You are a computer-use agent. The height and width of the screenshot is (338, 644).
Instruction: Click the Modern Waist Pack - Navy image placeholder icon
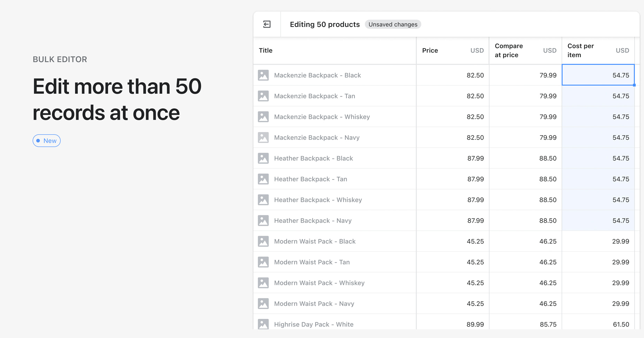[x=263, y=304]
